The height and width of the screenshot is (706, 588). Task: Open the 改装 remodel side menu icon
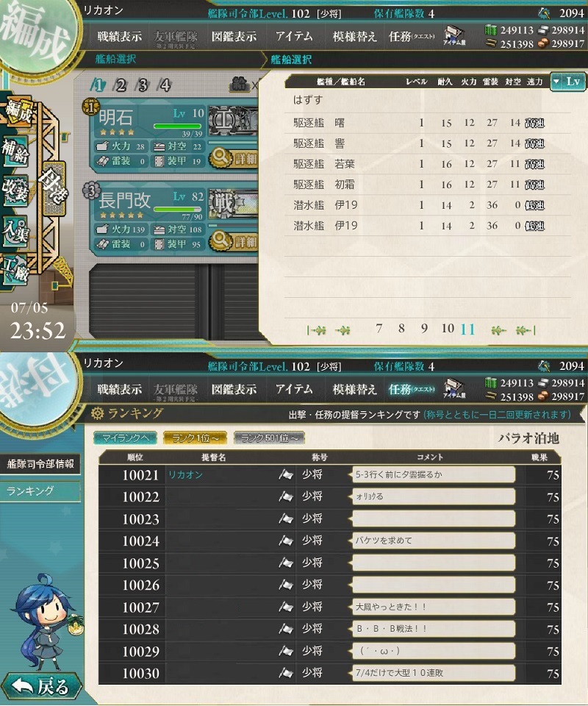tap(15, 191)
